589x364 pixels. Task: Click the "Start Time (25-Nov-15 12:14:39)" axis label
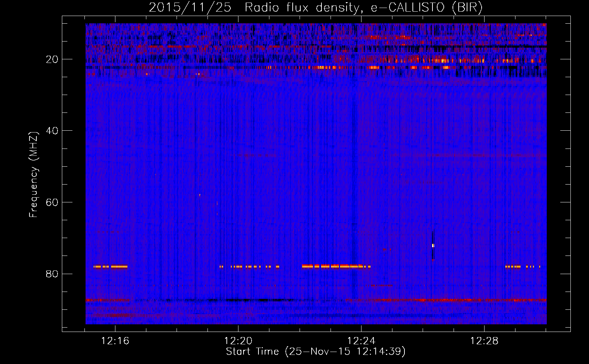click(x=316, y=352)
